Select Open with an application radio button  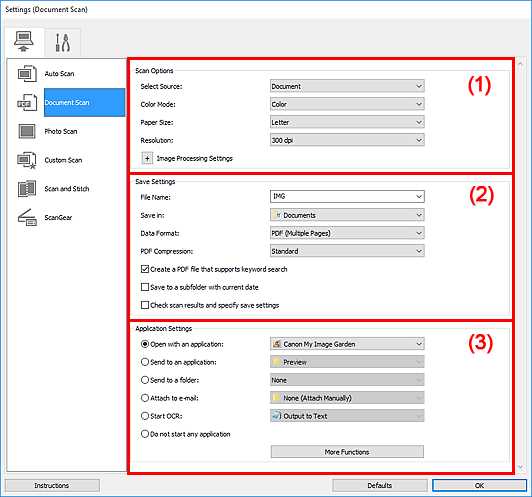(145, 344)
